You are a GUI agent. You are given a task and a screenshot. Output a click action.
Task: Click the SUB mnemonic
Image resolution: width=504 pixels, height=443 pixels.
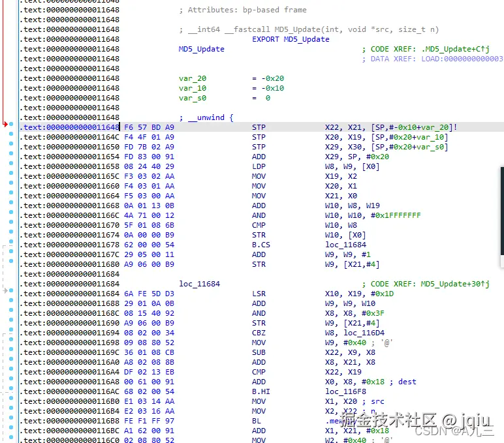point(259,352)
